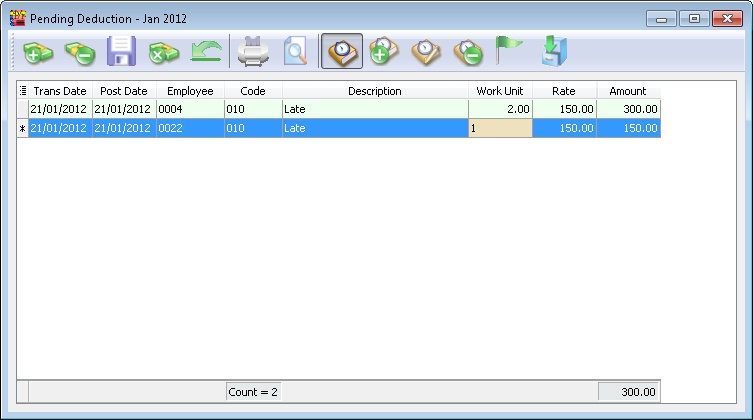Click the Rate cell in the 0022 row
This screenshot has width=753, height=420.
point(565,128)
